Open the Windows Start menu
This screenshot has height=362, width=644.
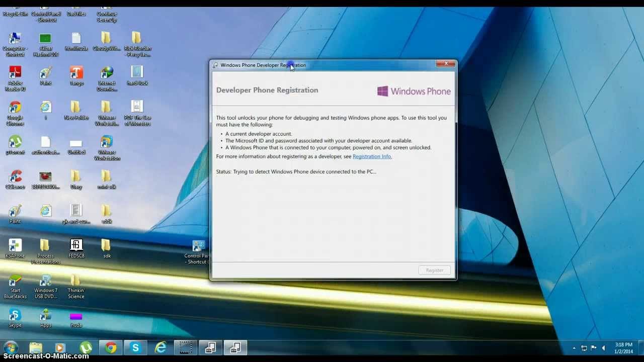click(x=11, y=347)
